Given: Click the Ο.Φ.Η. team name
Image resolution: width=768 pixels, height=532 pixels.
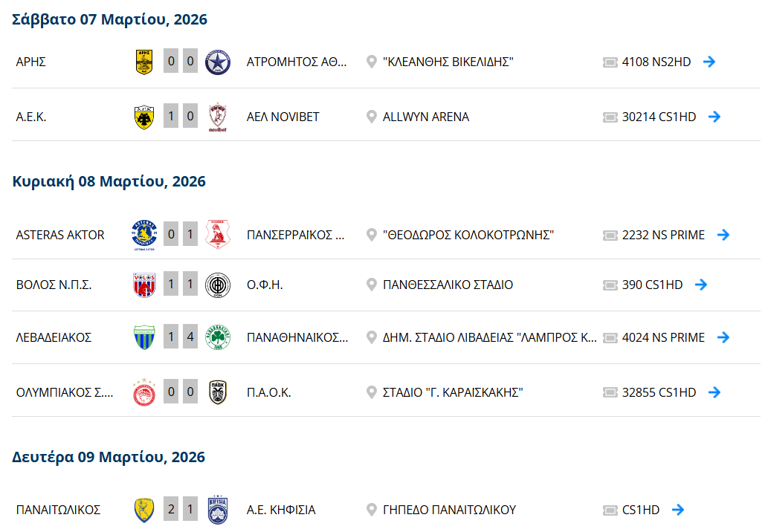Looking at the screenshot, I should point(265,285).
